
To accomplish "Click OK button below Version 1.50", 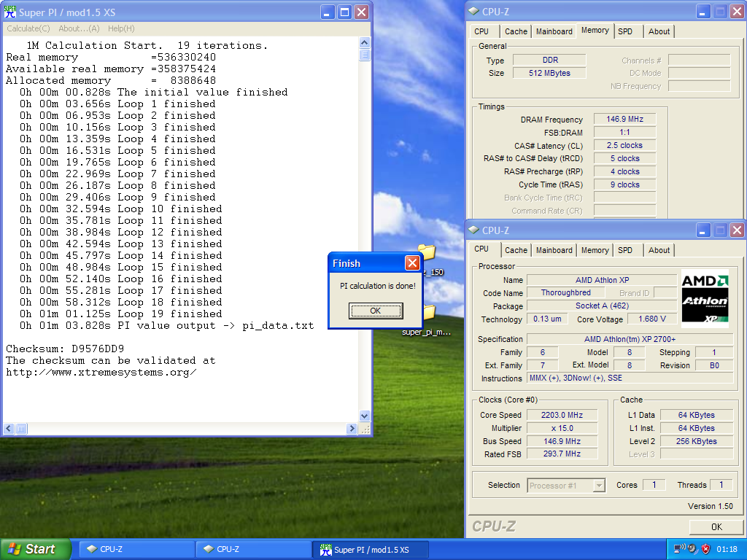I will (x=716, y=526).
